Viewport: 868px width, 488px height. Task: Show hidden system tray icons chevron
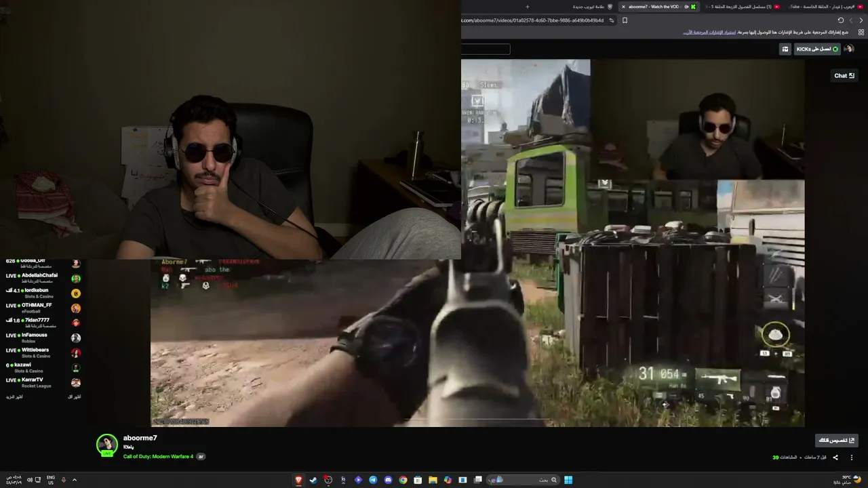(x=75, y=480)
